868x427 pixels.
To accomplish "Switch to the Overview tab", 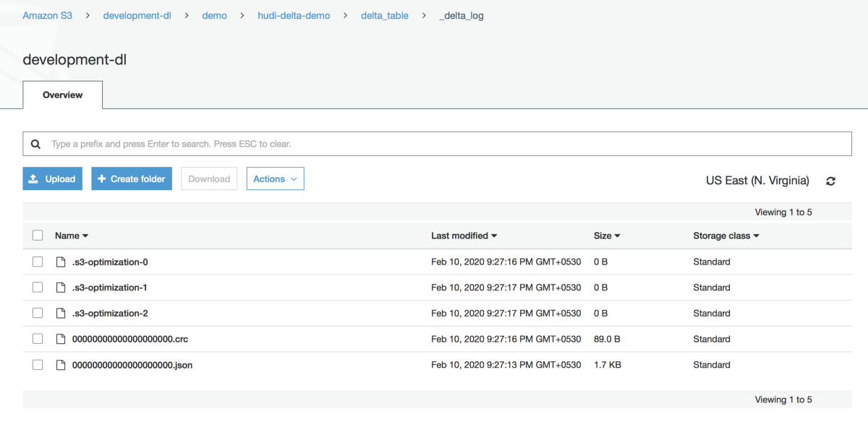I will 63,95.
